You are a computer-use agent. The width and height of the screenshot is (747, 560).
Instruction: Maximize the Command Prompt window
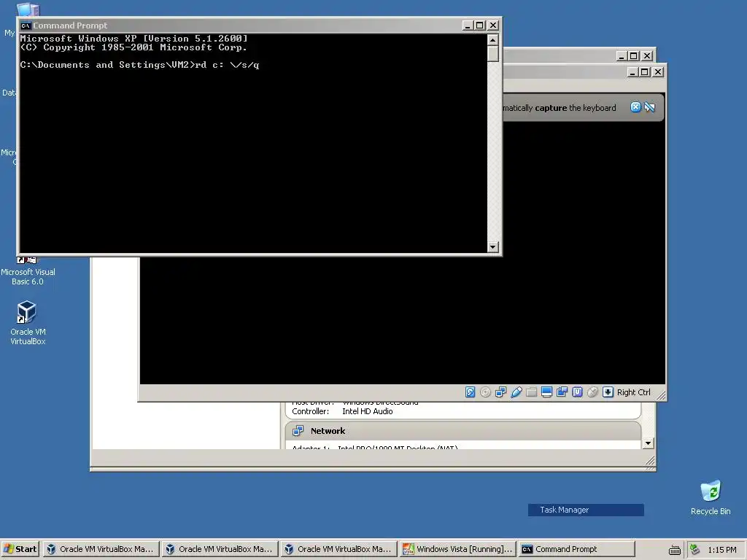[x=480, y=26]
